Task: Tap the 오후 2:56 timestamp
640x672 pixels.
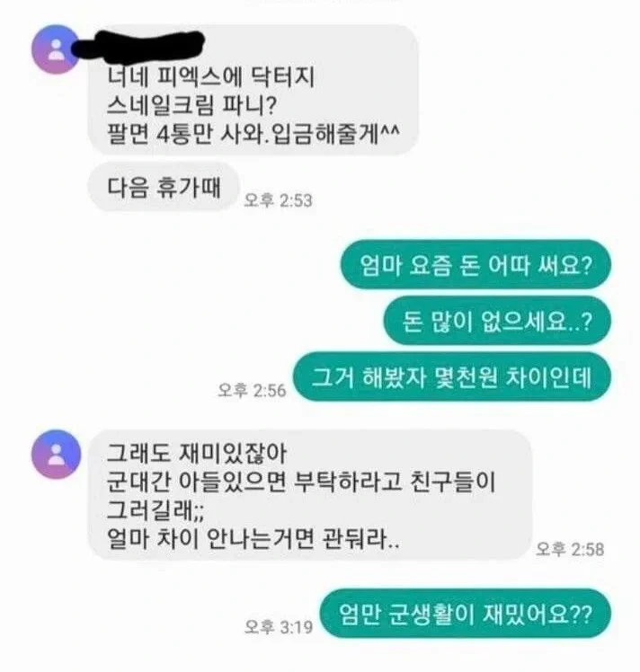Action: [x=252, y=390]
